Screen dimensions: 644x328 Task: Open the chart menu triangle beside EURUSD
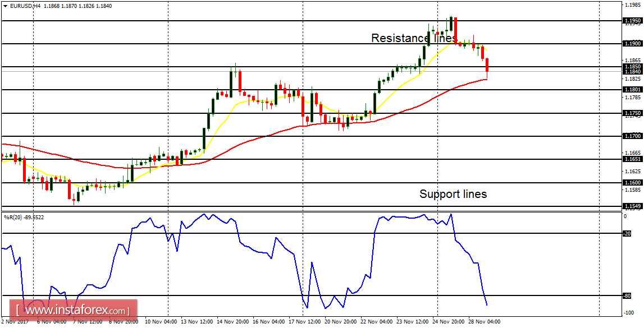5,6
